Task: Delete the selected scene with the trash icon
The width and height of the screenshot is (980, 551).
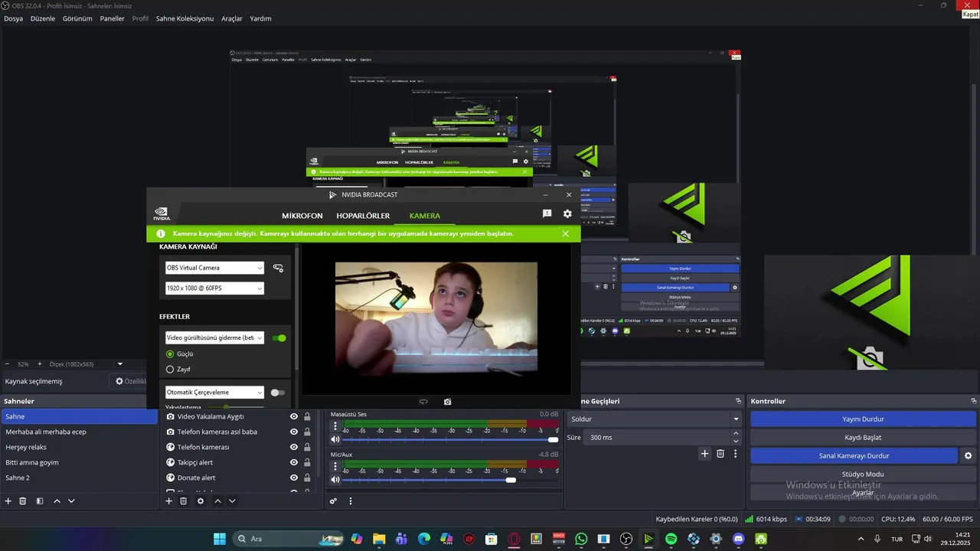Action: point(23,501)
